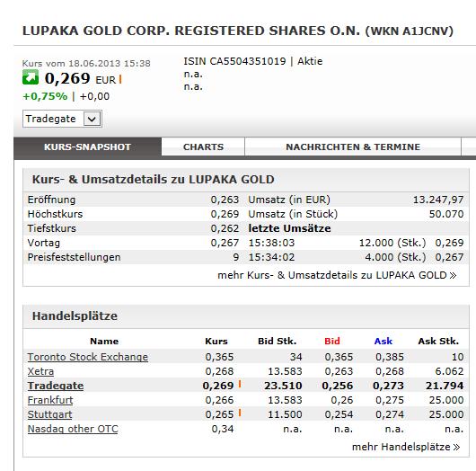The height and width of the screenshot is (471, 476).
Task: Click the Eröffnung value 0,263
Action: [225, 200]
